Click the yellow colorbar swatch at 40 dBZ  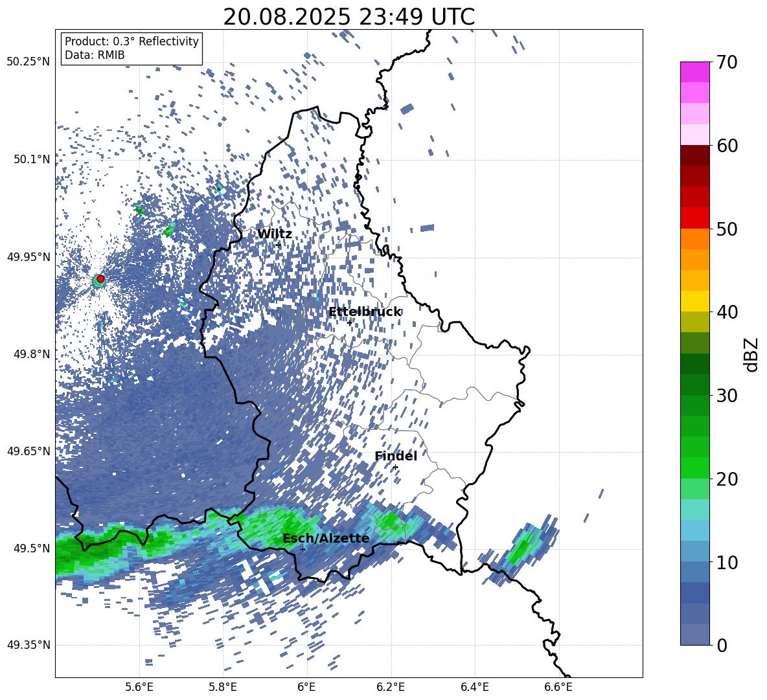(694, 301)
